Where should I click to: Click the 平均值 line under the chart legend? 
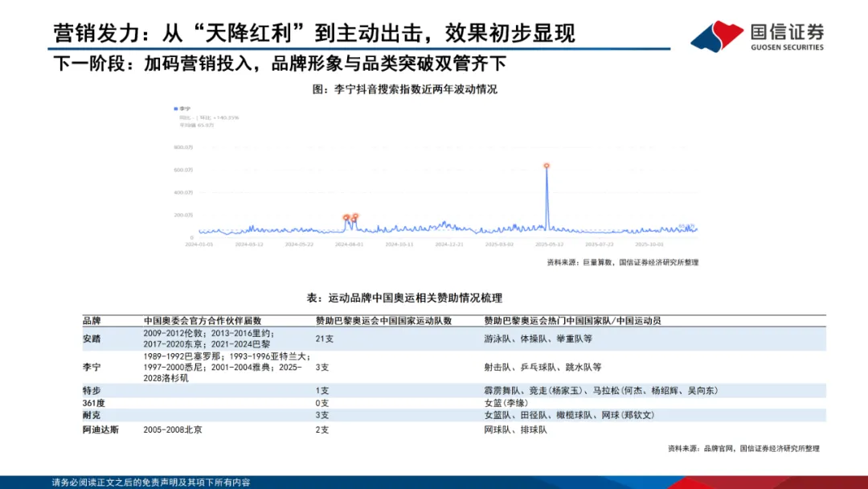coord(197,125)
